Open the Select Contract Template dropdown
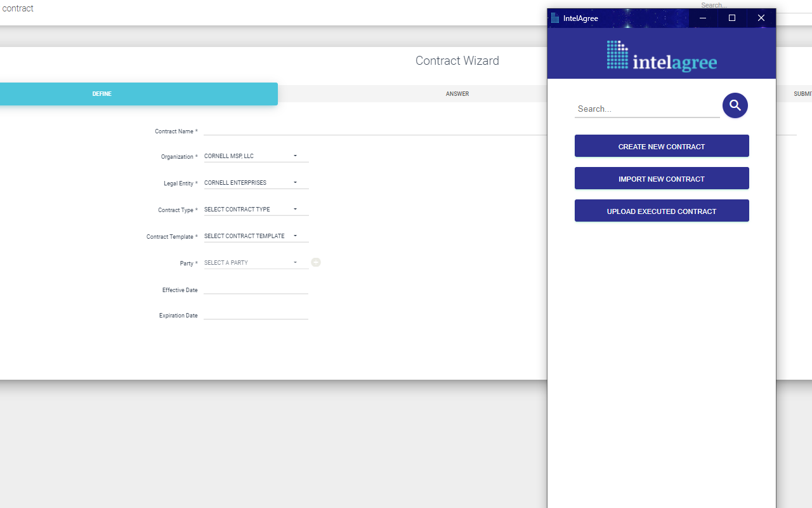Viewport: 812px width, 508px height. click(x=256, y=236)
